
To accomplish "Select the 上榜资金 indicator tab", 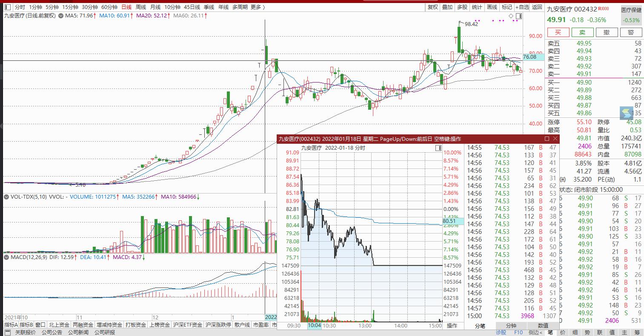I will (x=159, y=325).
